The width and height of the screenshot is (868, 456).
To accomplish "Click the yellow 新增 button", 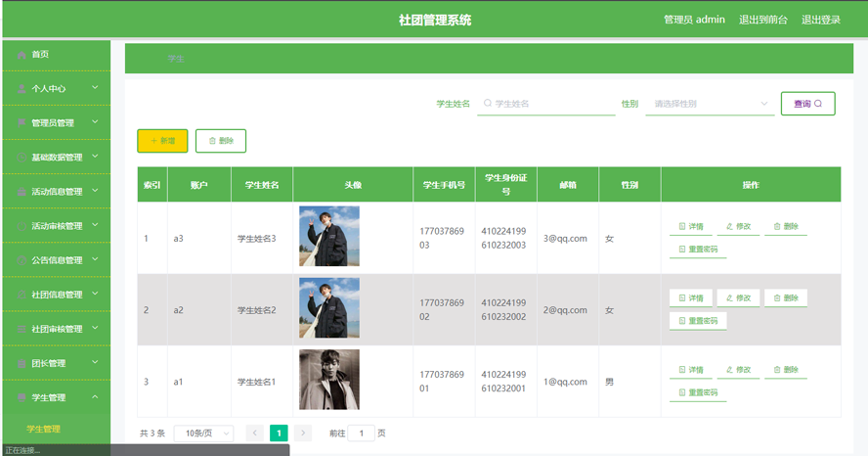I will click(162, 141).
